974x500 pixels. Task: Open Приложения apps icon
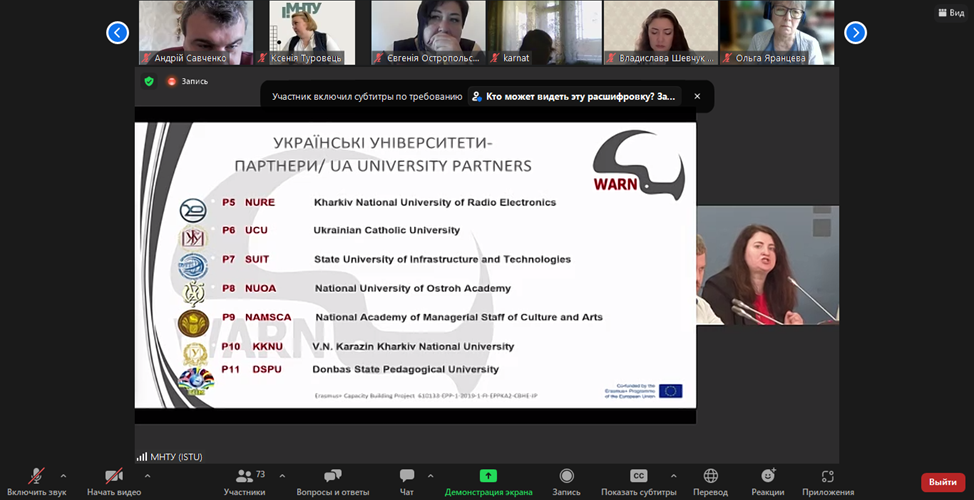(x=827, y=476)
